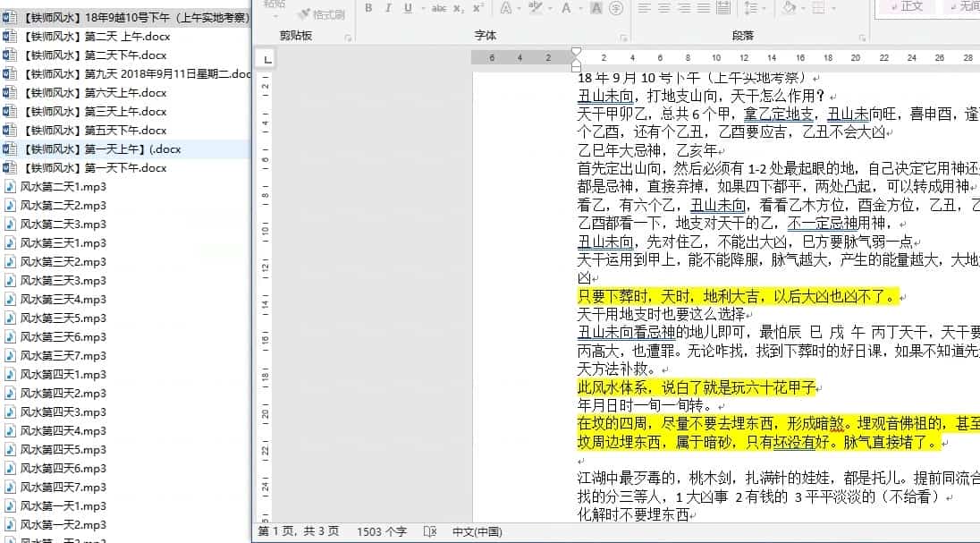
Task: Toggle center paragraph alignment
Action: click(663, 8)
